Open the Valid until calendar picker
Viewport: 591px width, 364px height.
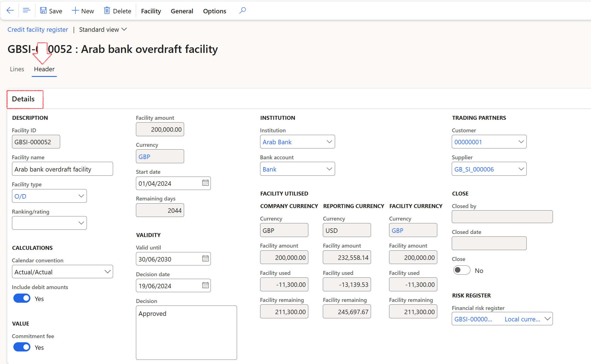click(205, 259)
